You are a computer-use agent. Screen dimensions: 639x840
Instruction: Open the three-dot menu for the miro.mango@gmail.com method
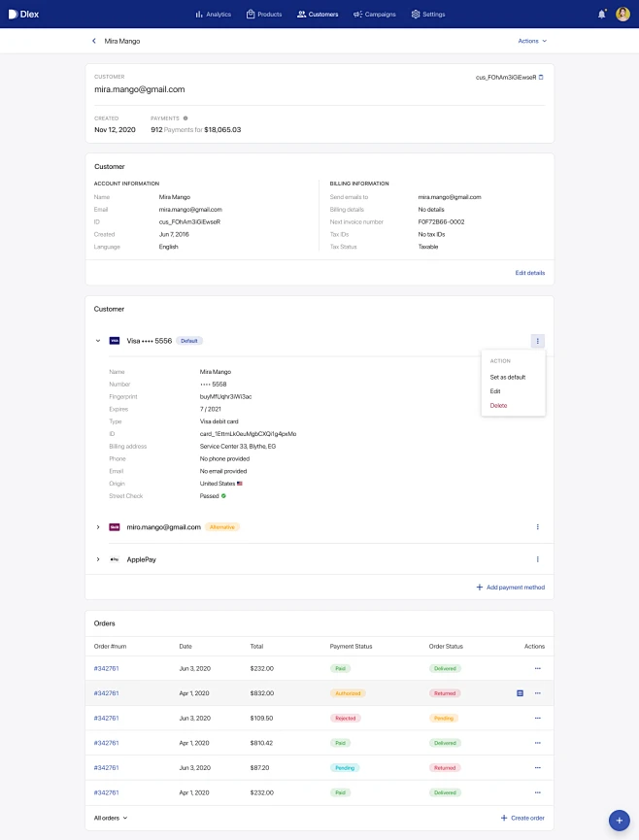point(538,527)
